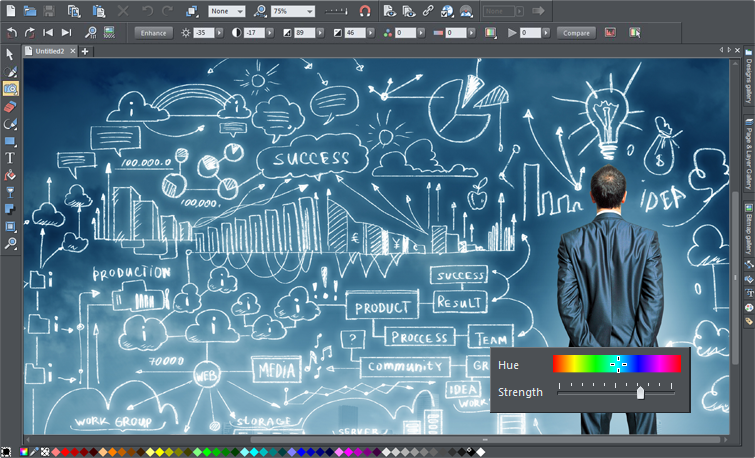755x458 pixels.
Task: Click the zoom to drawing icon
Action: [260, 11]
